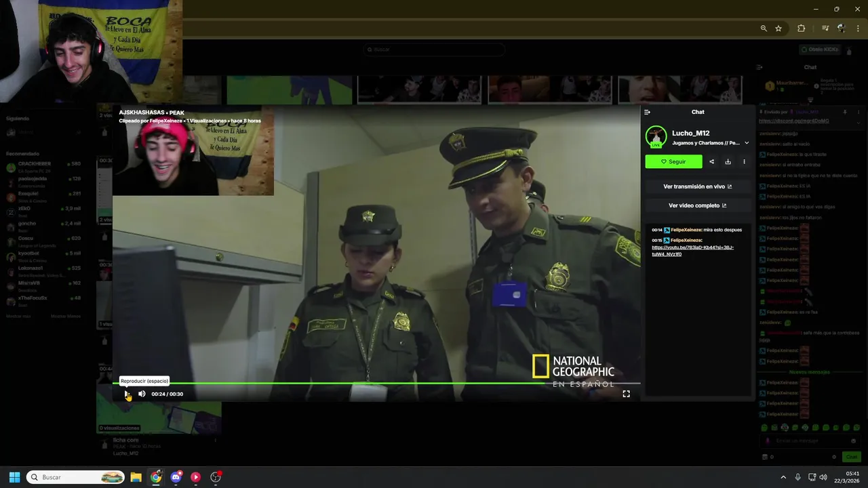868x488 pixels.
Task: Share the clip via share icon
Action: coord(711,161)
